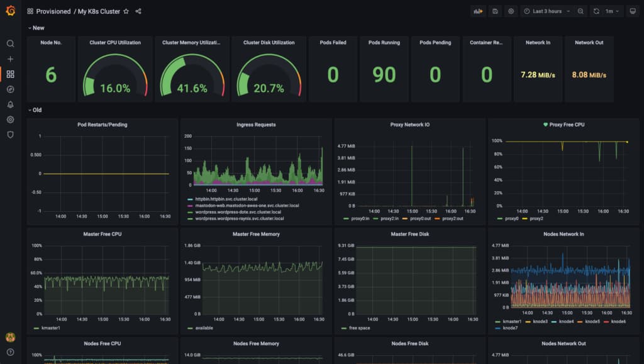Open the 1m auto-refresh interval dropdown
Image resolution: width=644 pixels, height=364 pixels.
[611, 11]
